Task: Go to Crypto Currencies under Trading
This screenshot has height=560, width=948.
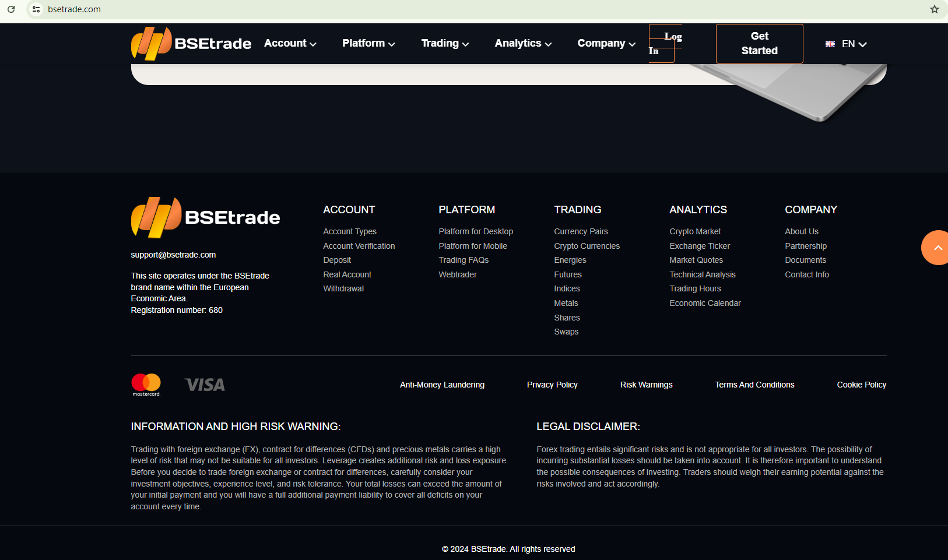Action: (587, 246)
